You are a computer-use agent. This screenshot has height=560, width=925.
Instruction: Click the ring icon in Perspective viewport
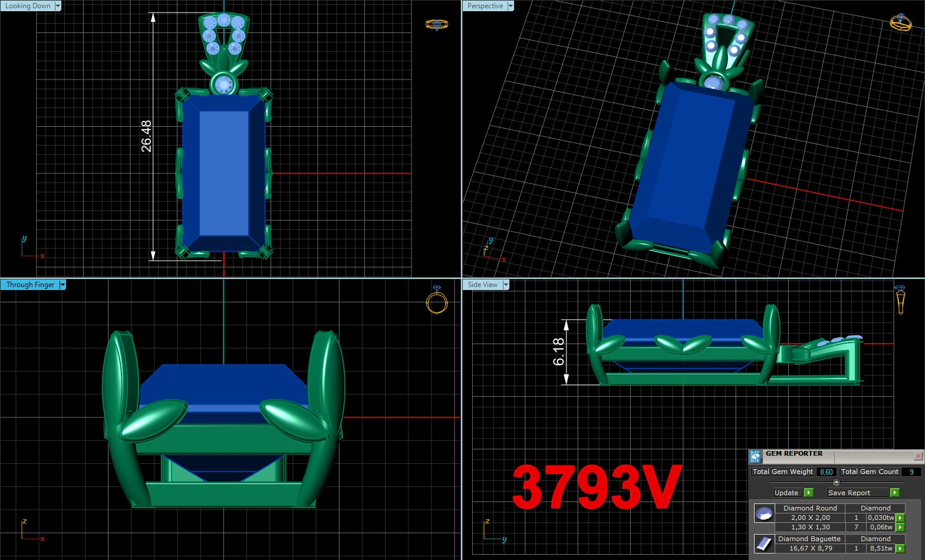(901, 22)
